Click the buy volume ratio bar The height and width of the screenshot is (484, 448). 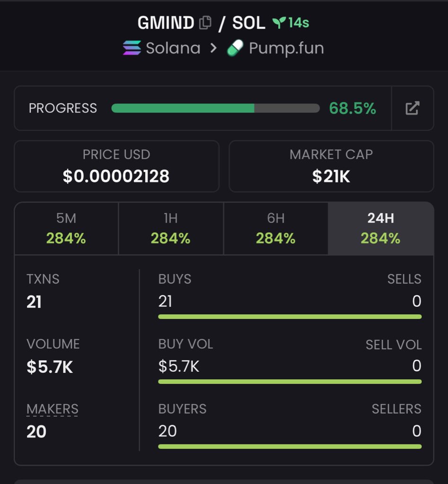click(290, 381)
